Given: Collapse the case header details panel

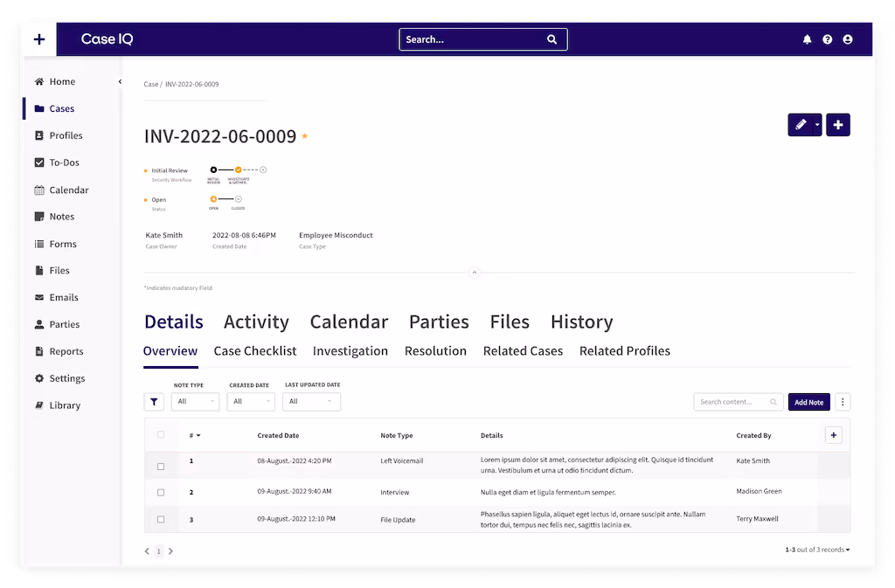Looking at the screenshot, I should (475, 272).
